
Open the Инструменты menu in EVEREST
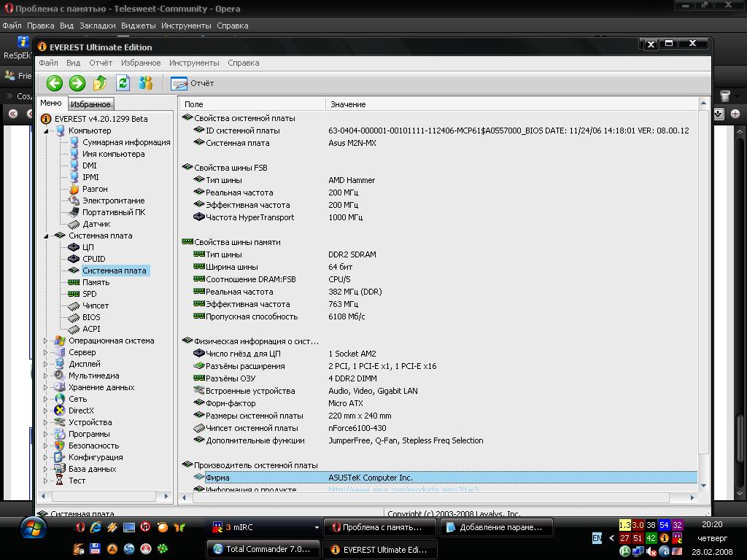(x=194, y=63)
